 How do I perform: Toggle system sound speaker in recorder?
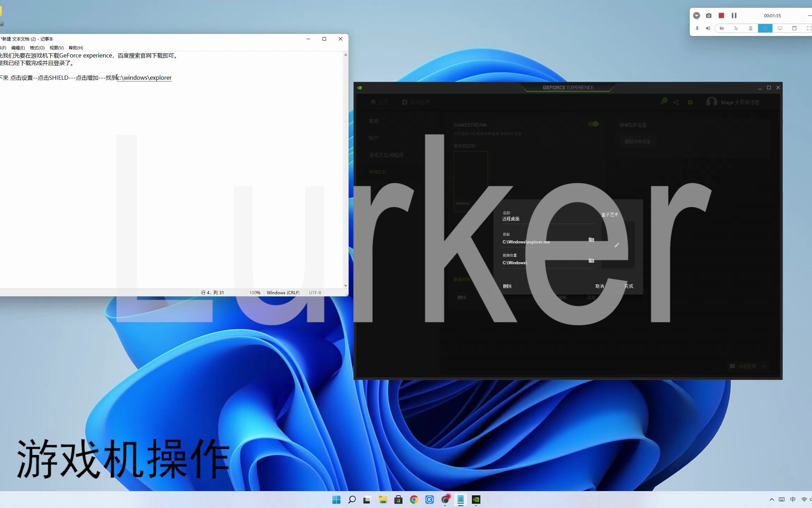[x=708, y=28]
